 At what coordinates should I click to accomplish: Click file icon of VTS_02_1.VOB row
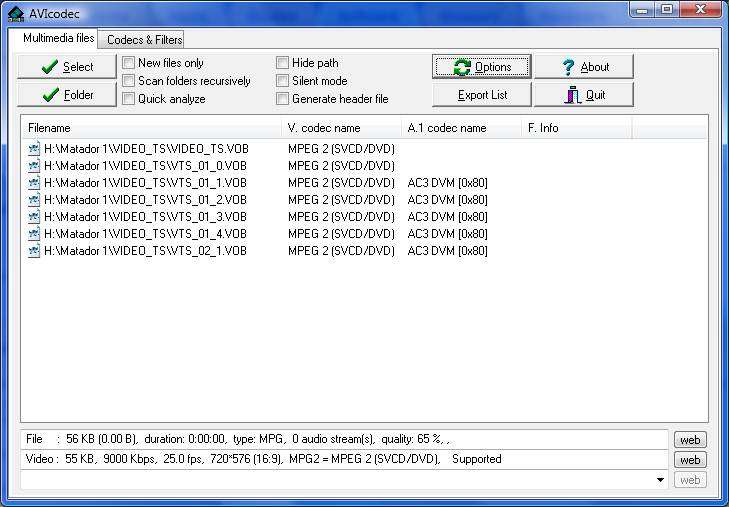coord(34,251)
